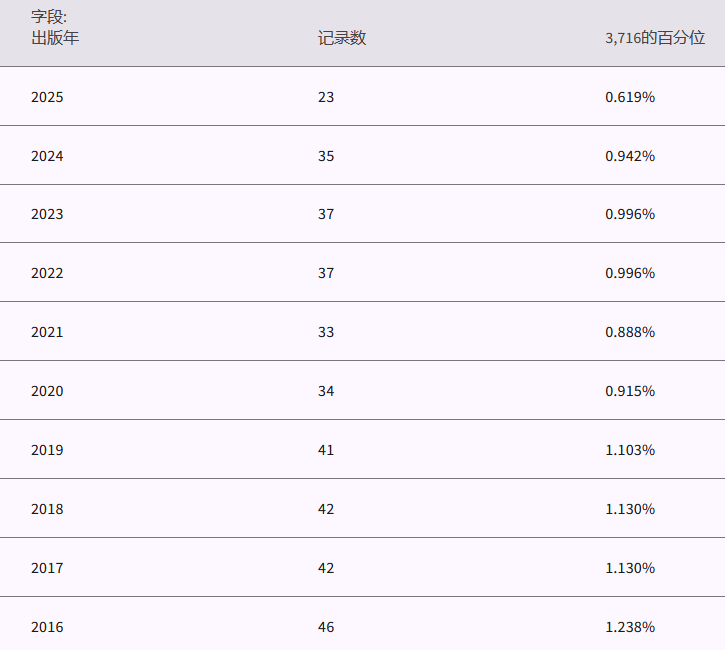This screenshot has height=650, width=725.
Task: Click the 3,716的百分位 column header
Action: tap(655, 38)
